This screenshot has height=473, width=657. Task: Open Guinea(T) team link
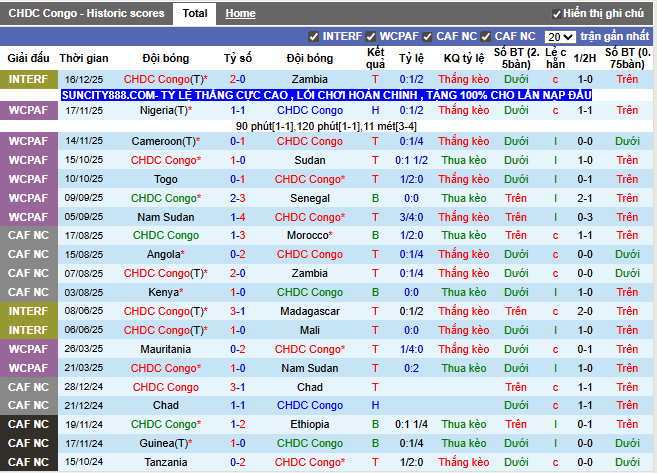pyautogui.click(x=166, y=443)
